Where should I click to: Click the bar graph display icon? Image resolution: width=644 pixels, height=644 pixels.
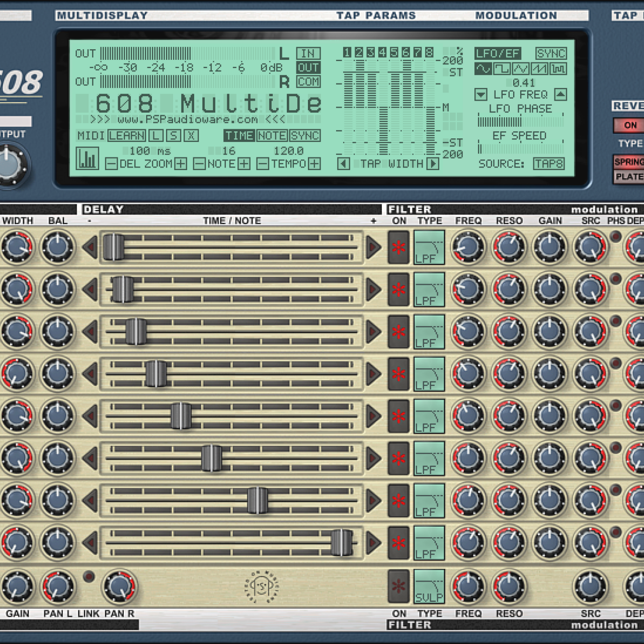click(x=87, y=158)
